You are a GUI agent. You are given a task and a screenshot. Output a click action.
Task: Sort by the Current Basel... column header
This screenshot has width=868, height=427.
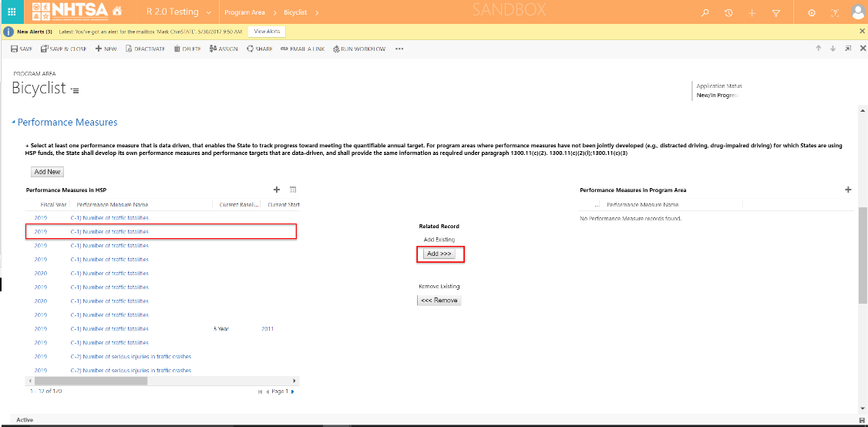click(239, 204)
